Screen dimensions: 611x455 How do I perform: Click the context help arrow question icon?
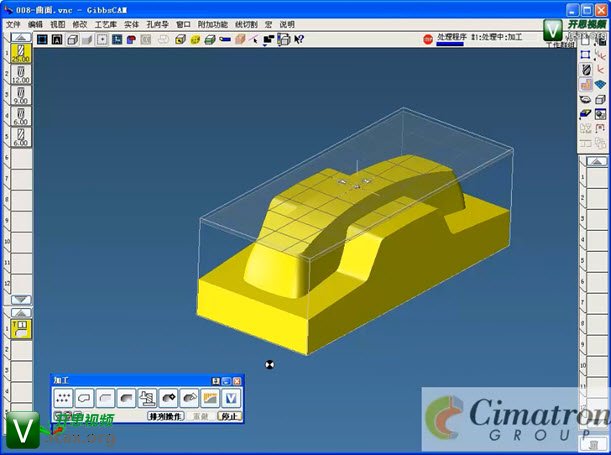[299, 39]
